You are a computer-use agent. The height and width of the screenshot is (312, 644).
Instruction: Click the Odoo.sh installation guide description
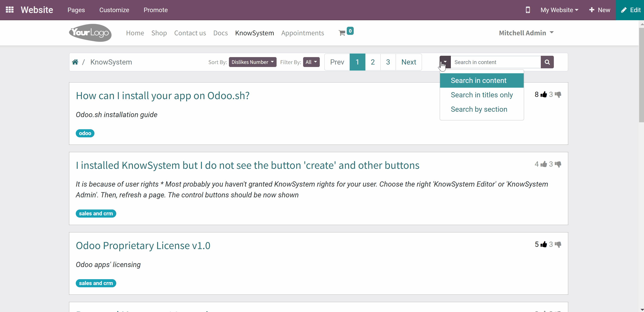click(116, 115)
